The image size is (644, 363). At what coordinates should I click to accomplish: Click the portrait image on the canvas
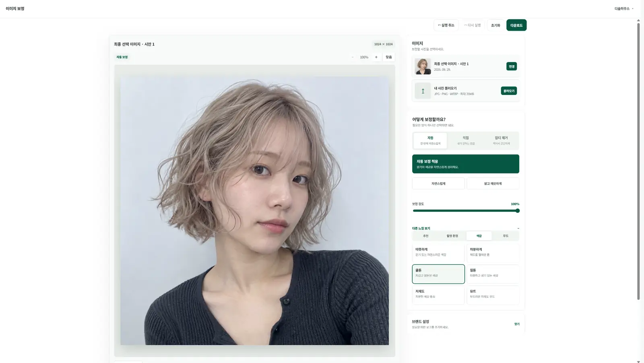click(x=254, y=211)
